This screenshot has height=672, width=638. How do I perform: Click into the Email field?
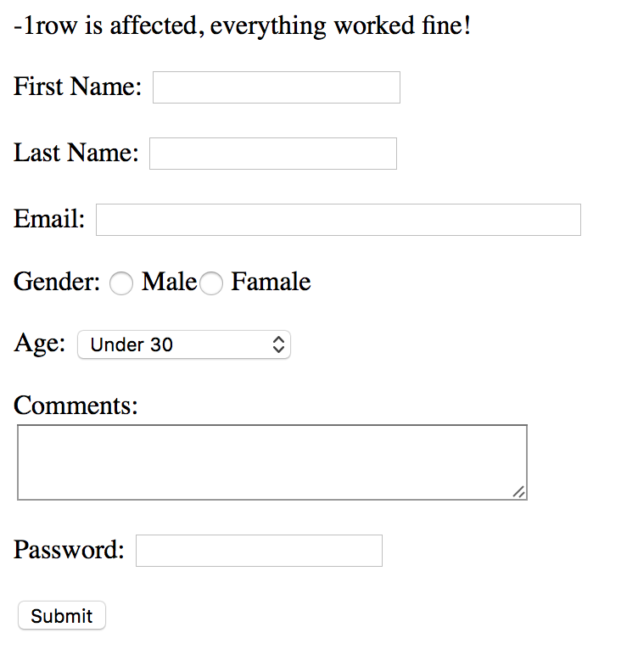coord(338,220)
